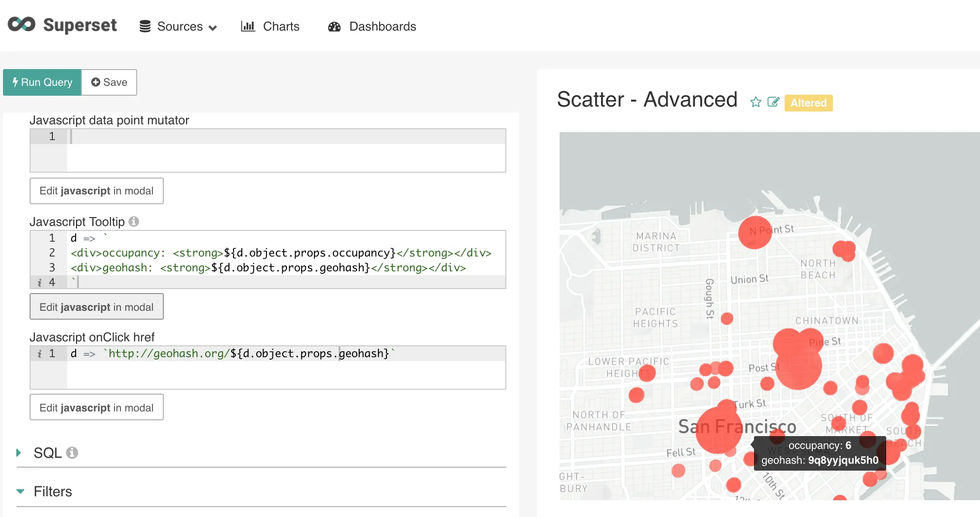The image size is (980, 517).
Task: Click the Superset infinity logo icon
Action: tap(21, 25)
